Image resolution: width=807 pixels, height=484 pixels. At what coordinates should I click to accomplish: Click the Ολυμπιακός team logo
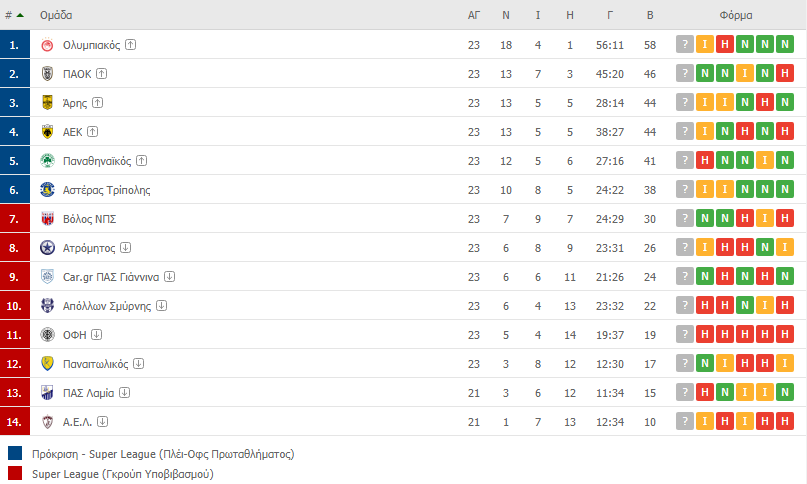tap(47, 45)
